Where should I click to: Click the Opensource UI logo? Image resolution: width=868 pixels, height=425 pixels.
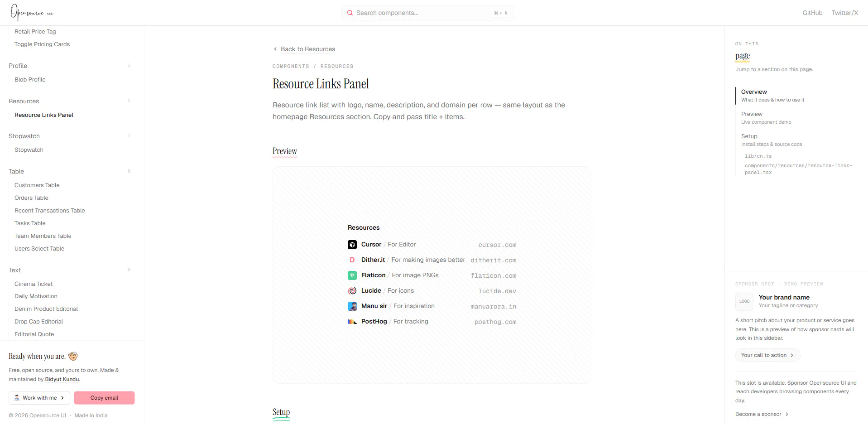[32, 13]
